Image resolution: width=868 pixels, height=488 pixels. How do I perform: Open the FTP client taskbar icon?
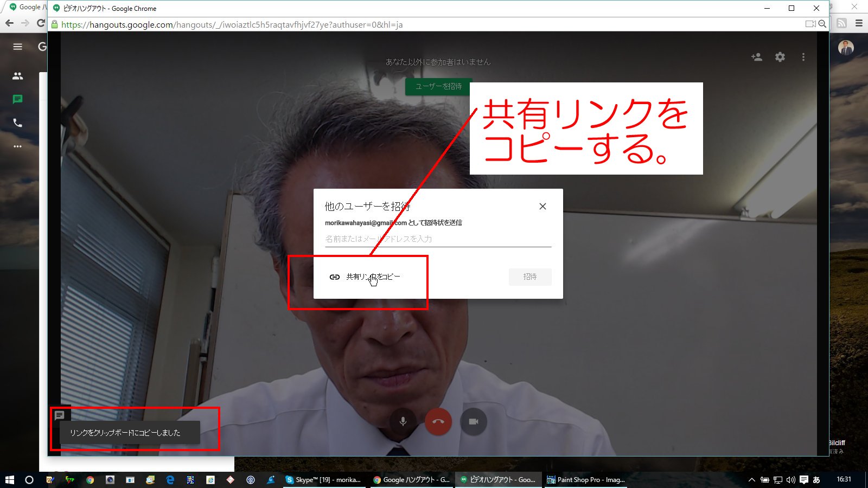click(x=70, y=480)
